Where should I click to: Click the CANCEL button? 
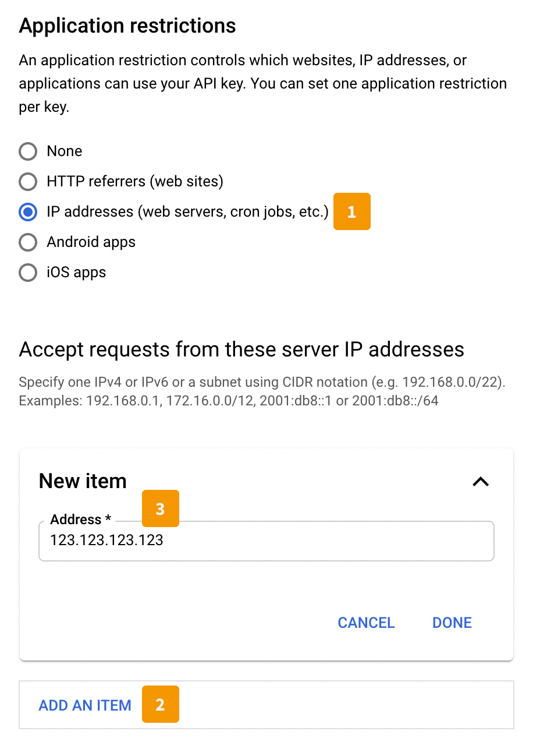click(366, 623)
